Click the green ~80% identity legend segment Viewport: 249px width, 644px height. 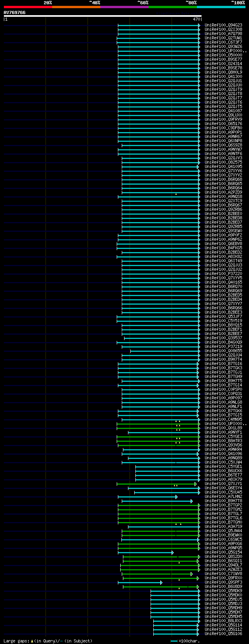click(x=173, y=7)
